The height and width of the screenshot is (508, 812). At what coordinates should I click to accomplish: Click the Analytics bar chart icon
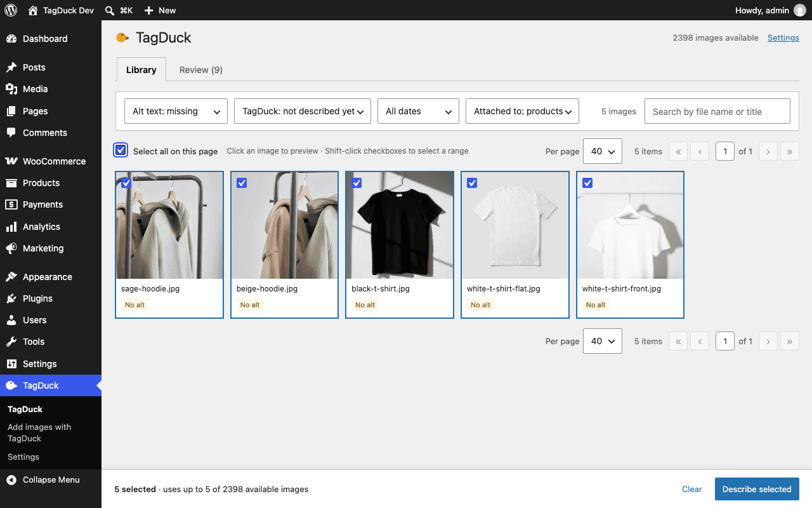pos(11,227)
